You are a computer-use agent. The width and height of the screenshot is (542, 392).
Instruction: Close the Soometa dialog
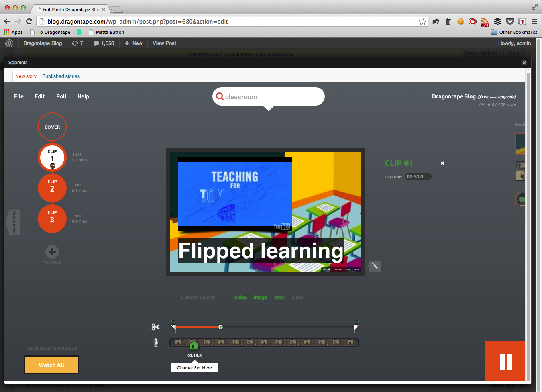tap(524, 63)
